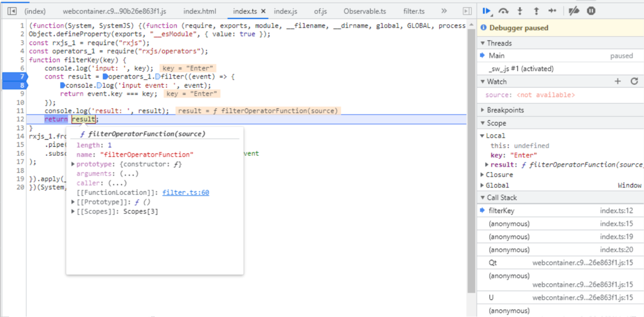Switch to the index.html tab

coord(200,11)
